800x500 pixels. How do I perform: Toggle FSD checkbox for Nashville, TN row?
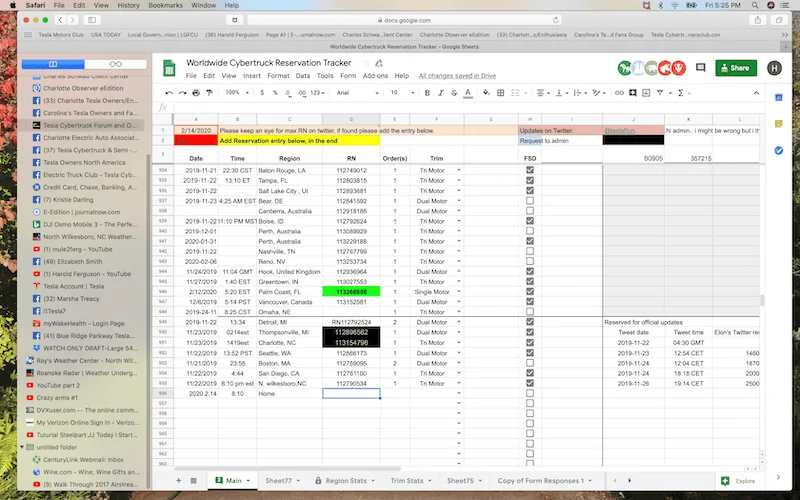pos(530,251)
